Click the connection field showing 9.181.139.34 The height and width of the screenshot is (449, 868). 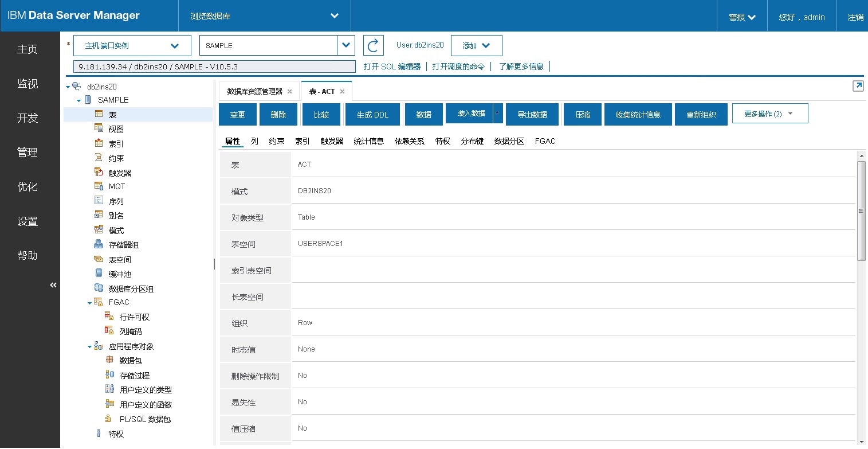214,66
